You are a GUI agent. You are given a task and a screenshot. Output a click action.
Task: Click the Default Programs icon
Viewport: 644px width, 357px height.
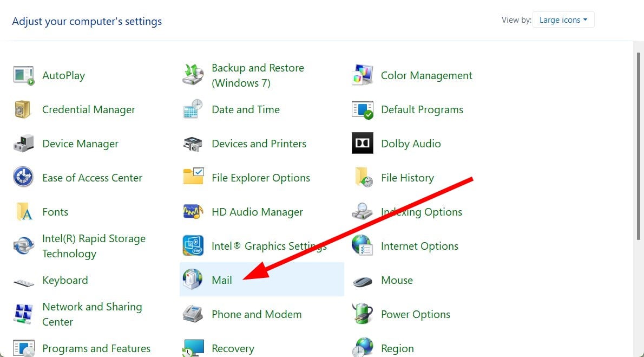pos(362,109)
